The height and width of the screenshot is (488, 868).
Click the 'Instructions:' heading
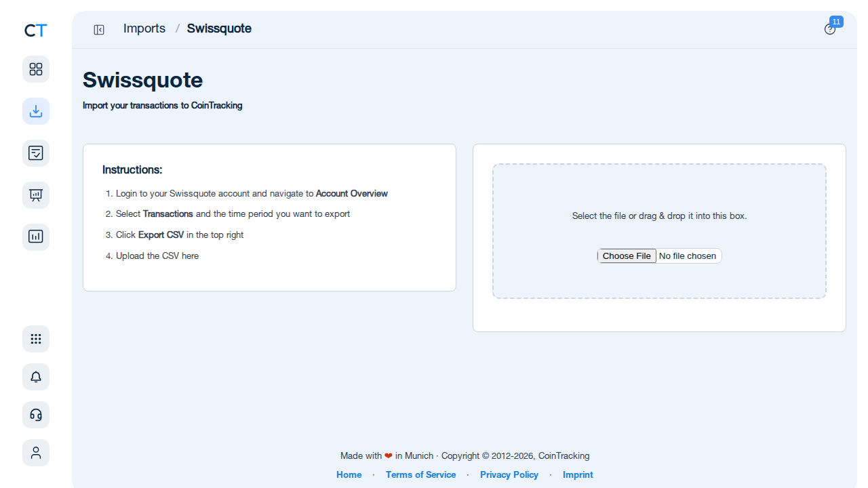[132, 169]
